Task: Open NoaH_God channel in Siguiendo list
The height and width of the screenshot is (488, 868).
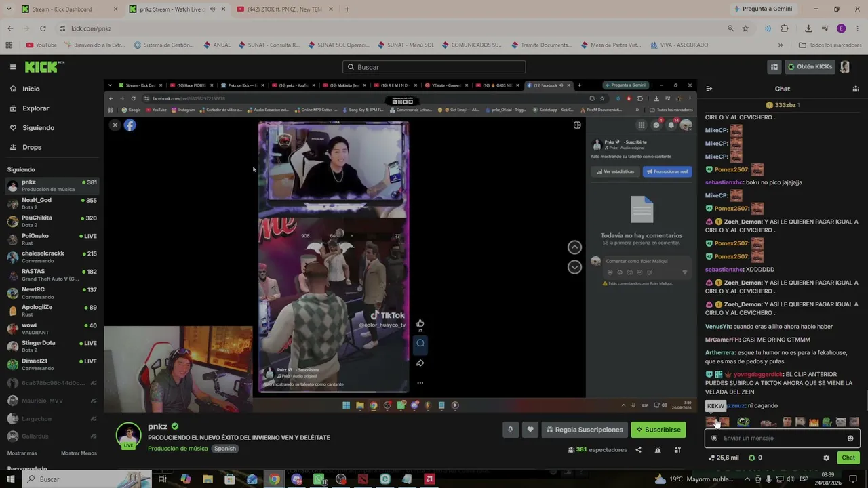Action: pyautogui.click(x=52, y=203)
